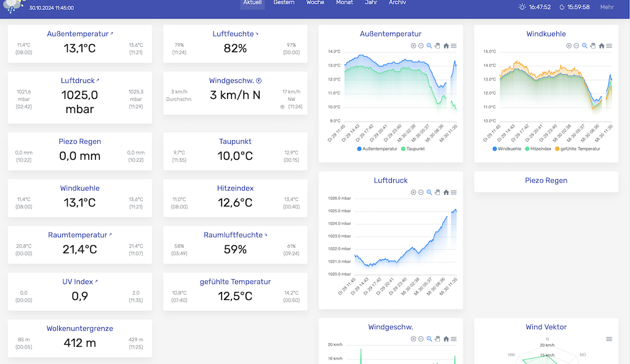
Task: Activate the pan tool on the Außentemperatur chart
Action: point(437,45)
